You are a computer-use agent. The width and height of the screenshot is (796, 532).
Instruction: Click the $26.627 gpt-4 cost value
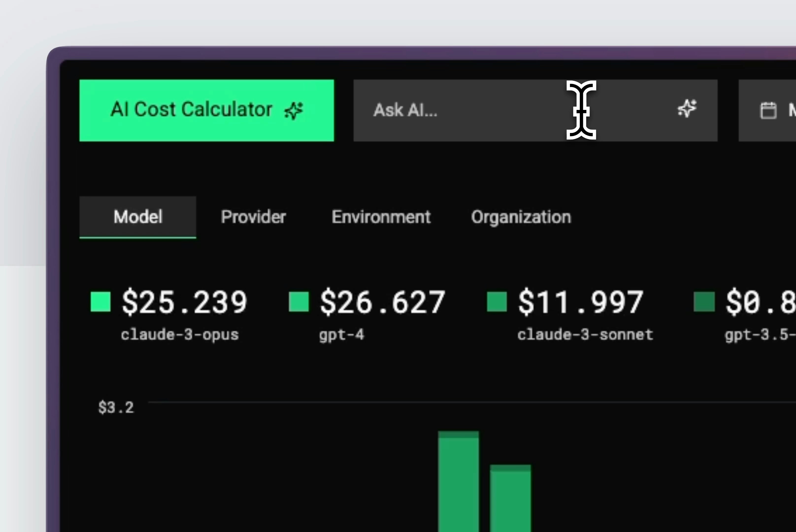[x=382, y=302]
